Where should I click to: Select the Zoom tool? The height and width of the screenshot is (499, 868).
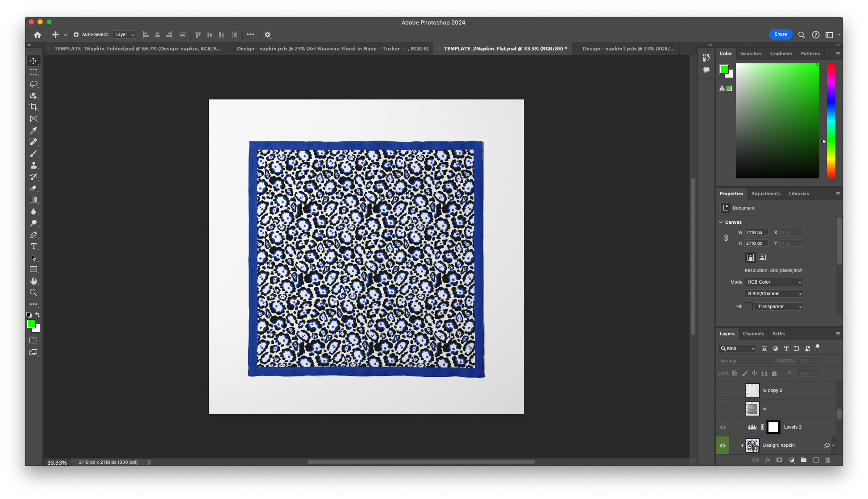(33, 293)
